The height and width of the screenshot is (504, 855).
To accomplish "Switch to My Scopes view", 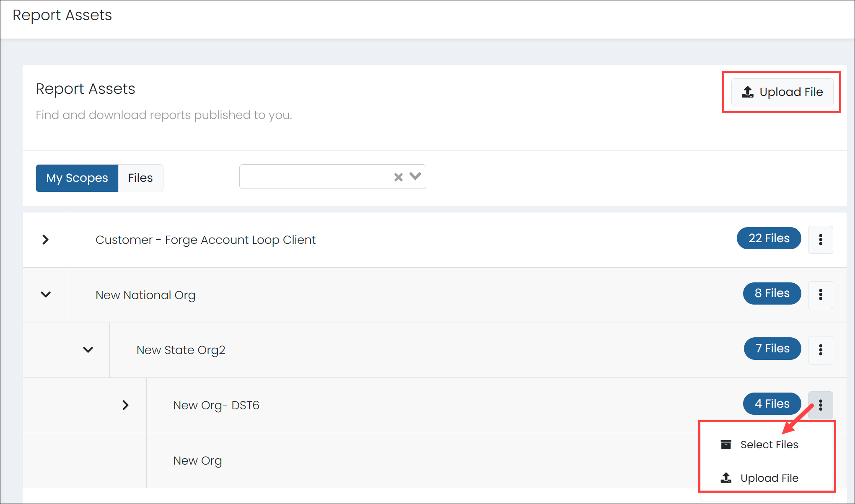I will coord(77,178).
